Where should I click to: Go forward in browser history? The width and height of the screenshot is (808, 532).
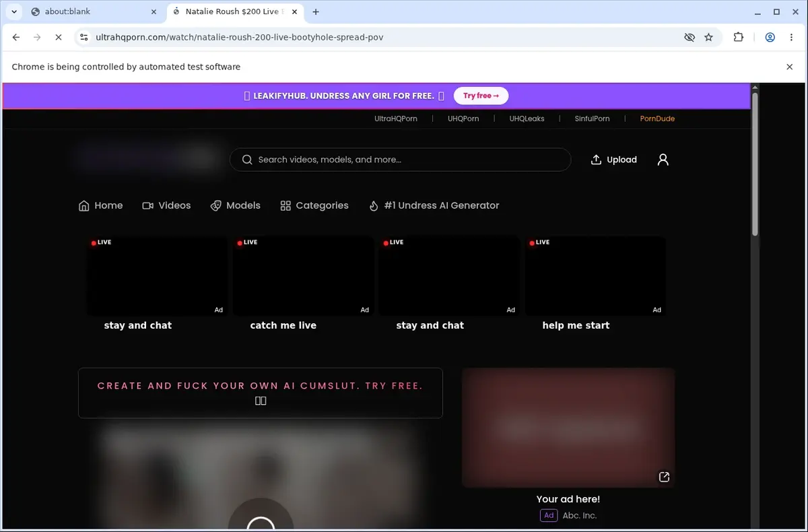click(37, 37)
